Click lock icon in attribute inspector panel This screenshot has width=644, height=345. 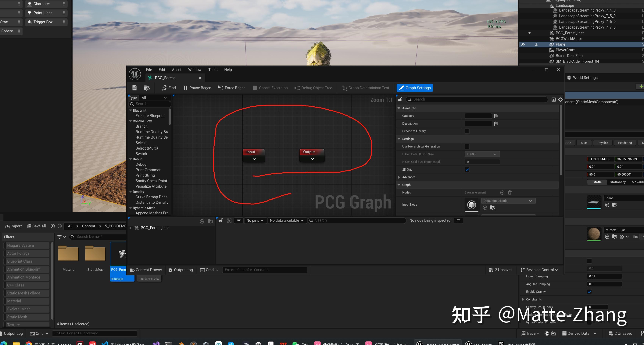221,220
